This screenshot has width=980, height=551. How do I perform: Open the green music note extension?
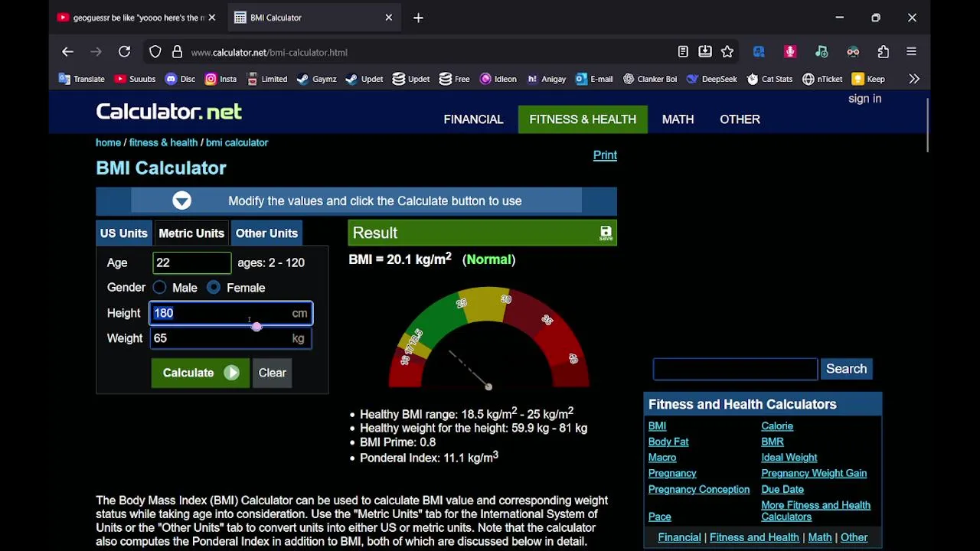pyautogui.click(x=822, y=52)
